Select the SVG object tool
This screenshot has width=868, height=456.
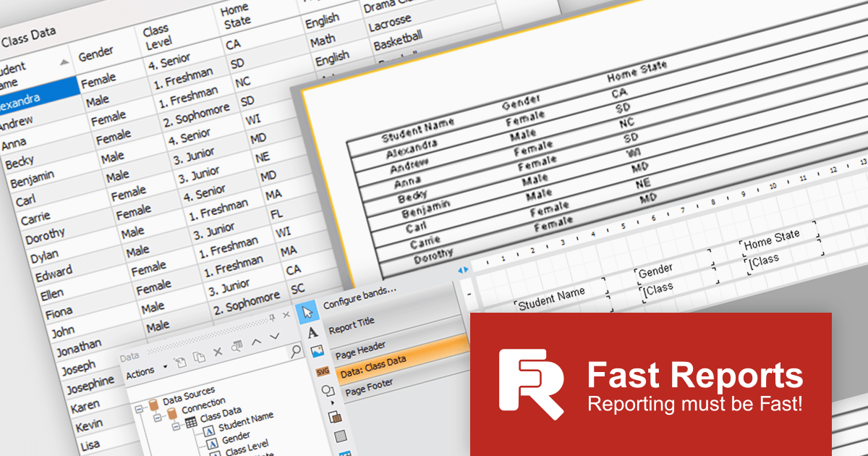pos(323,371)
